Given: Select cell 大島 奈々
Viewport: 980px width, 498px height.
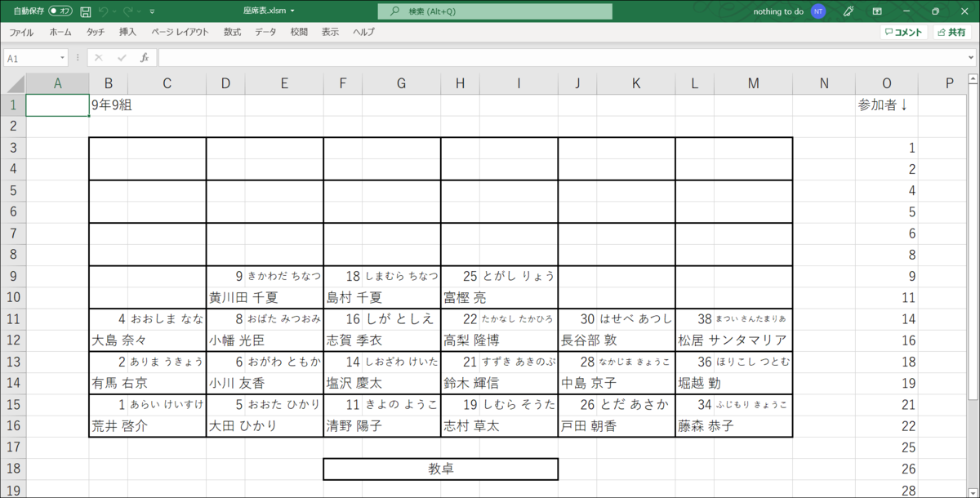Looking at the screenshot, I should [148, 340].
